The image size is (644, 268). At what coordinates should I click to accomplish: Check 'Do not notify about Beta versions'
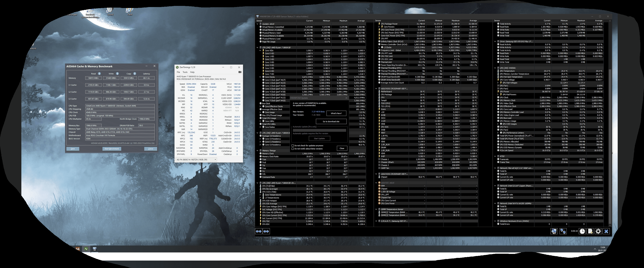coord(293,149)
